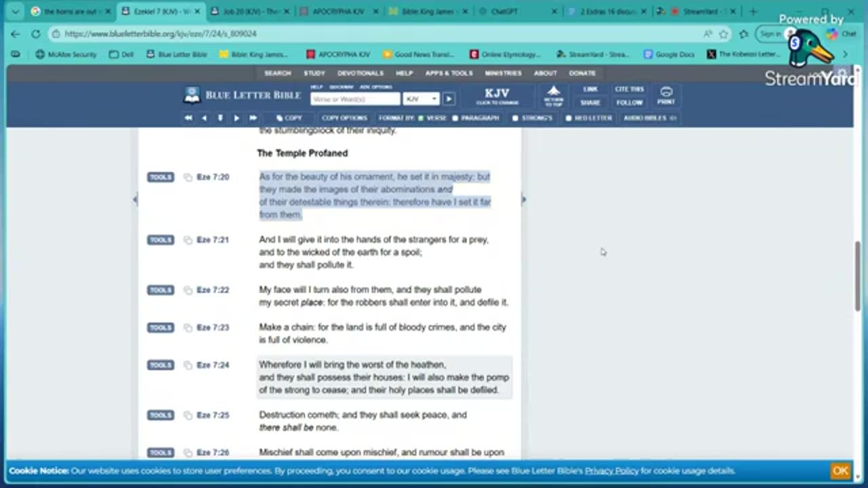Open the Devotionals menu
This screenshot has width=868, height=488.
pos(361,73)
